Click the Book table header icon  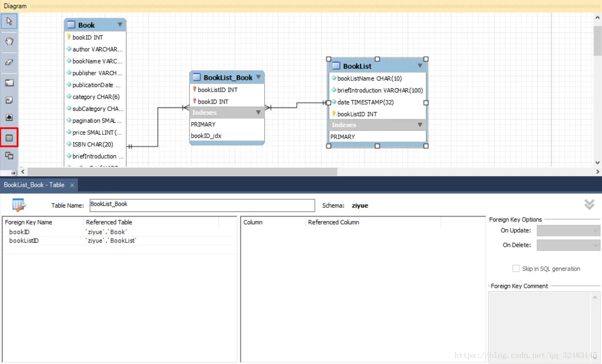click(71, 25)
